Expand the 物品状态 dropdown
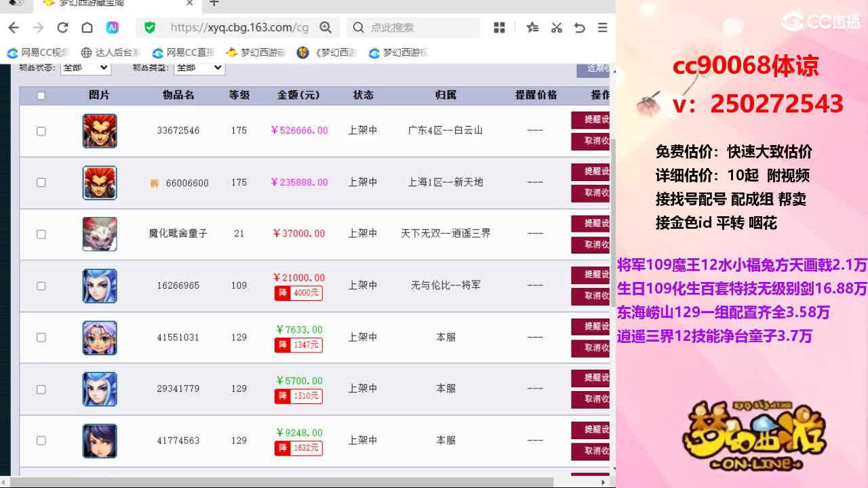Viewport: 868px width, 488px height. 85,67
